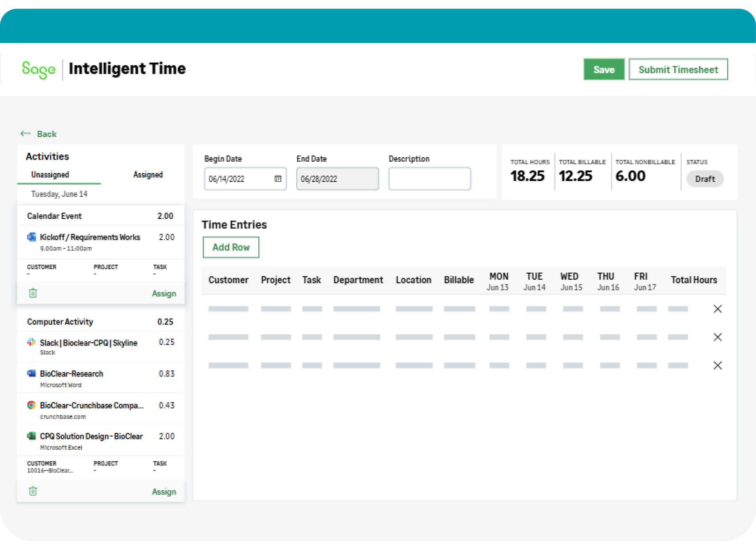756x549 pixels.
Task: Select the Unassigned activities tab
Action: coord(50,175)
